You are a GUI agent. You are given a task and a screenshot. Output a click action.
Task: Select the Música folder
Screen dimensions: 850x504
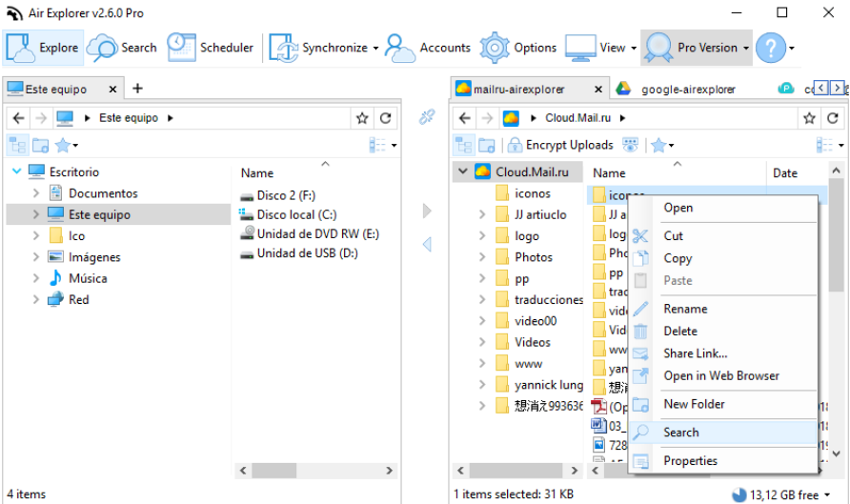point(78,278)
